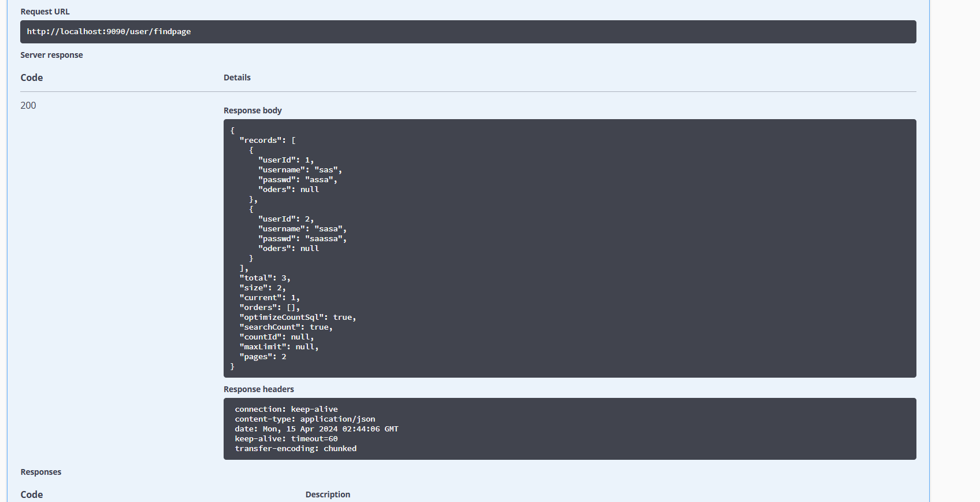Click the "username": "sasa" line

(302, 229)
